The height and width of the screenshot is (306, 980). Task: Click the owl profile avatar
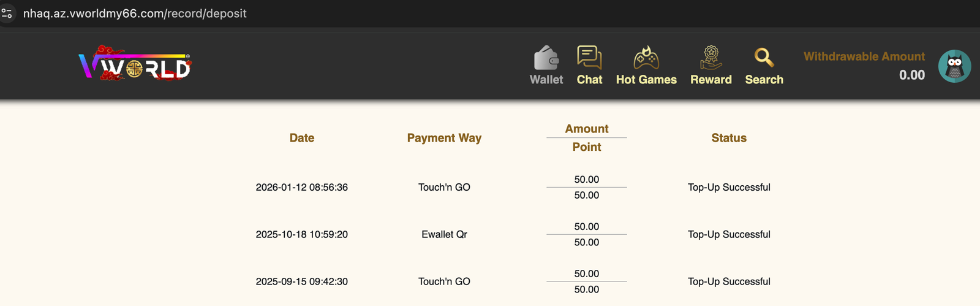point(954,66)
